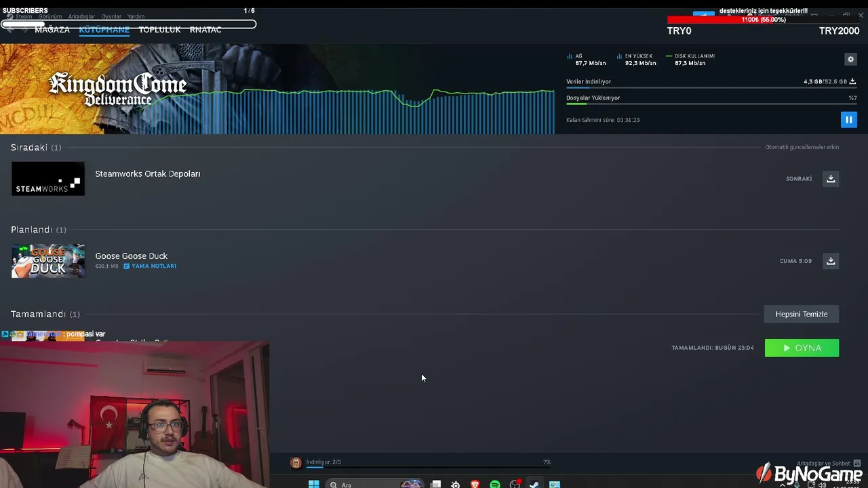Click the Kingdom Come Deliverance banner logo
Viewport: 868px width, 488px height.
tap(117, 89)
